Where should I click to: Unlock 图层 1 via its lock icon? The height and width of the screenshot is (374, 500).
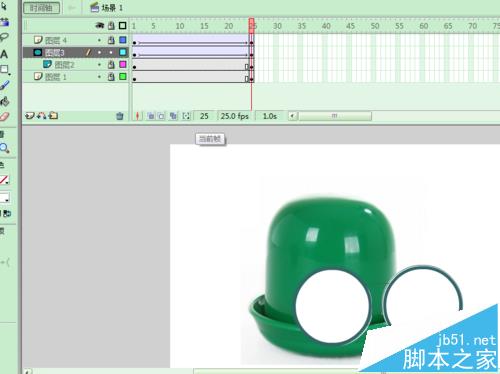[x=111, y=77]
